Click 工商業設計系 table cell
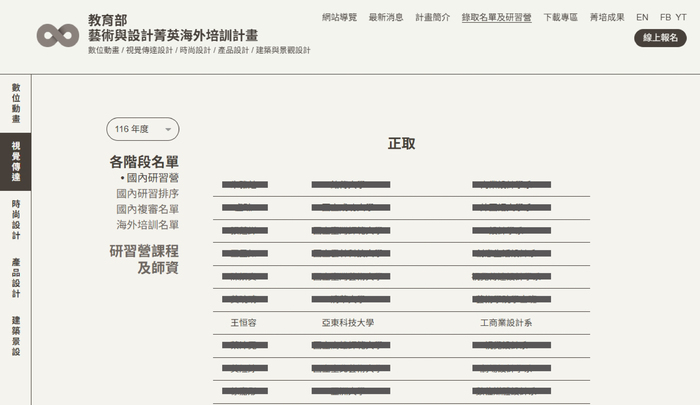Image resolution: width=700 pixels, height=405 pixels. [506, 322]
